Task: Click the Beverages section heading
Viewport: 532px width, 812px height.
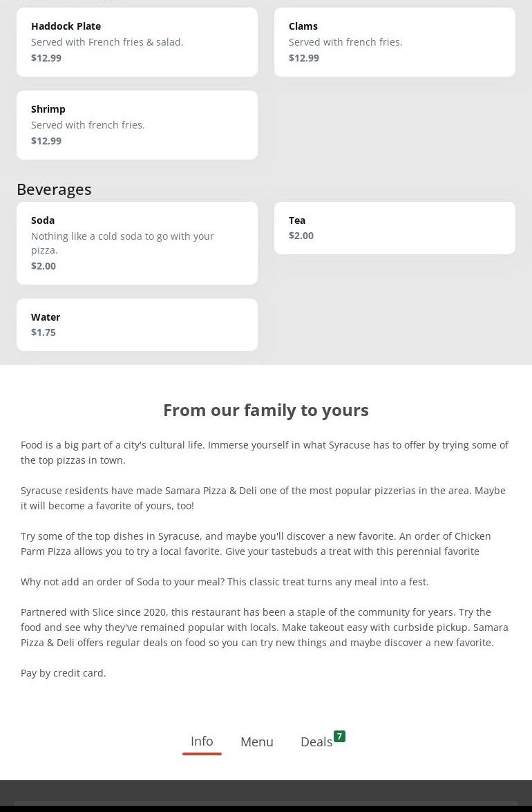Action: pyautogui.click(x=54, y=189)
